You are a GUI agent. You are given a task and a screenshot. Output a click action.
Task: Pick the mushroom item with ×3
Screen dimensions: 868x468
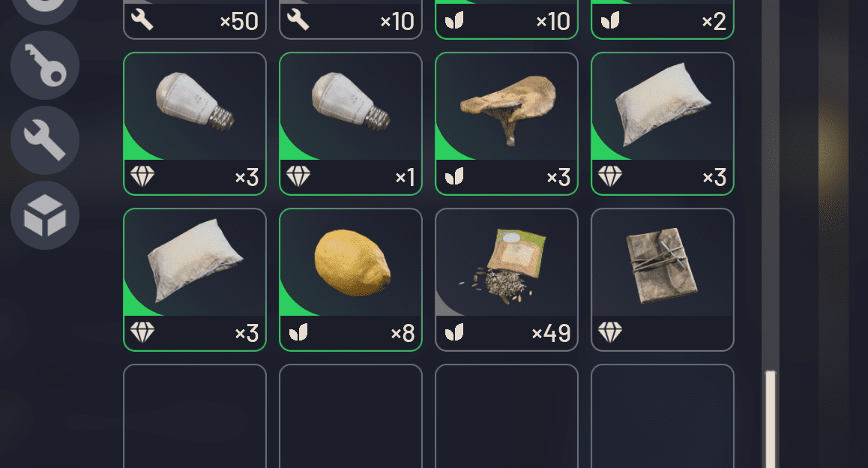[507, 124]
